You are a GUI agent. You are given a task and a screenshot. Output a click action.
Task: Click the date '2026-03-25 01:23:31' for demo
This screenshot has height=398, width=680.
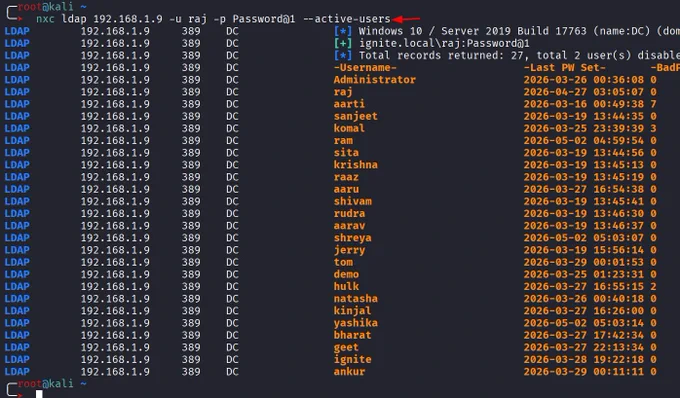pyautogui.click(x=583, y=274)
